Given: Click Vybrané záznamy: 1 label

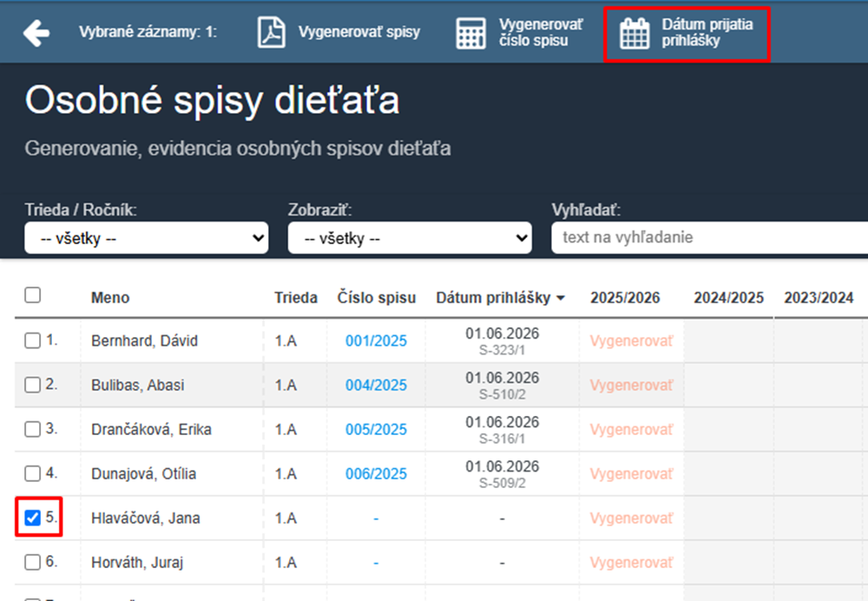Looking at the screenshot, I should click(x=148, y=32).
